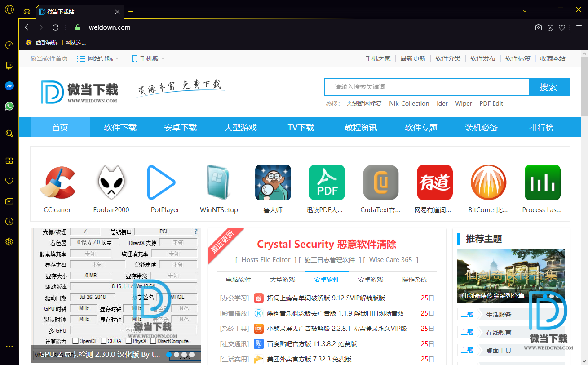Image resolution: width=588 pixels, height=365 pixels.
Task: Expand the 网站导航 dropdown
Action: [98, 58]
